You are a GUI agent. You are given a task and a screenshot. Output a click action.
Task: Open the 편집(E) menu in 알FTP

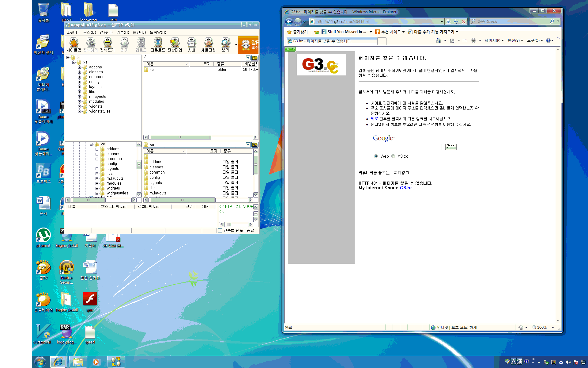click(x=89, y=32)
